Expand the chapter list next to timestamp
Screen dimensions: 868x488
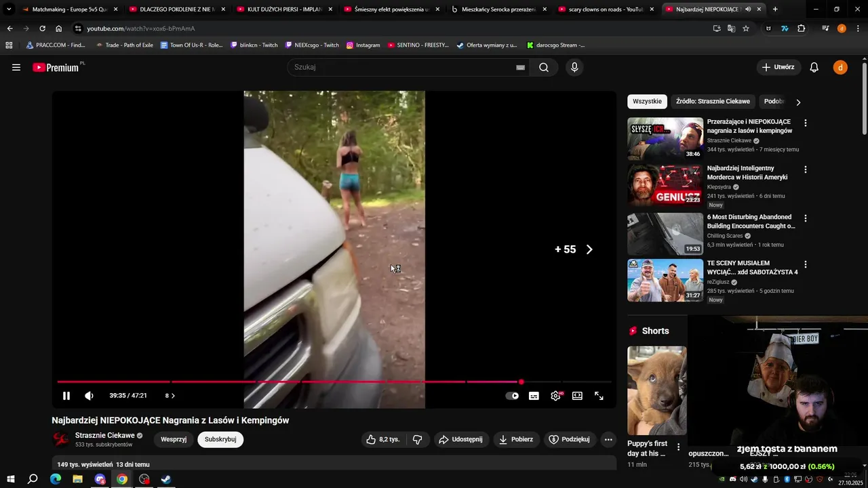point(170,396)
